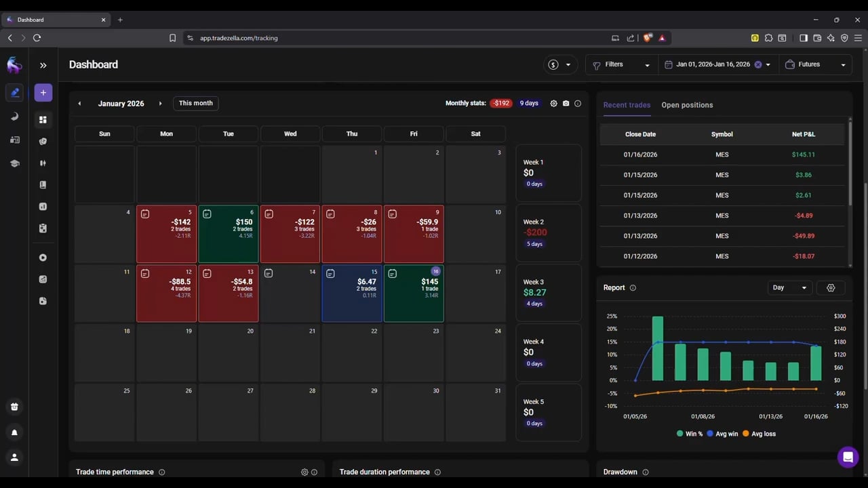
Task: Toggle Avg loss series in chart legend
Action: (x=759, y=434)
